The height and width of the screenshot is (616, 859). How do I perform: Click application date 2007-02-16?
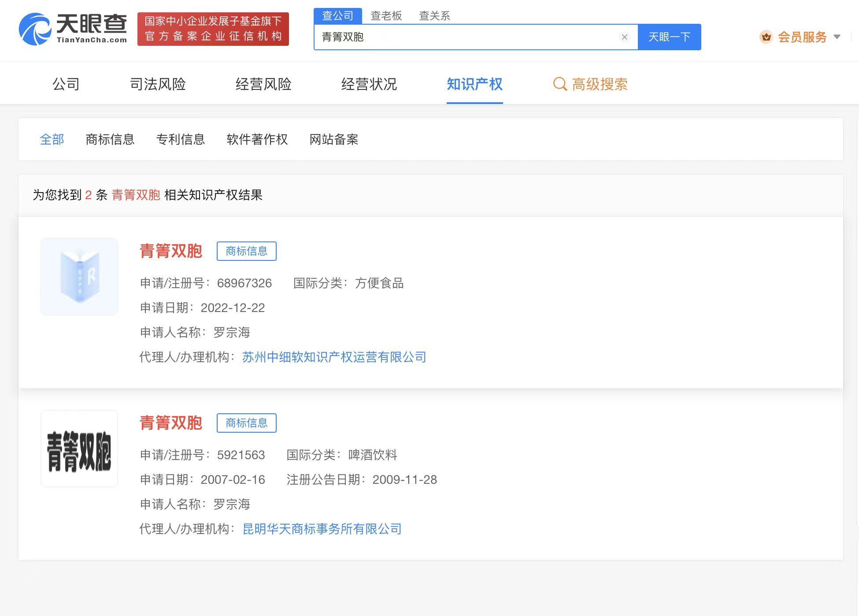[x=233, y=479]
